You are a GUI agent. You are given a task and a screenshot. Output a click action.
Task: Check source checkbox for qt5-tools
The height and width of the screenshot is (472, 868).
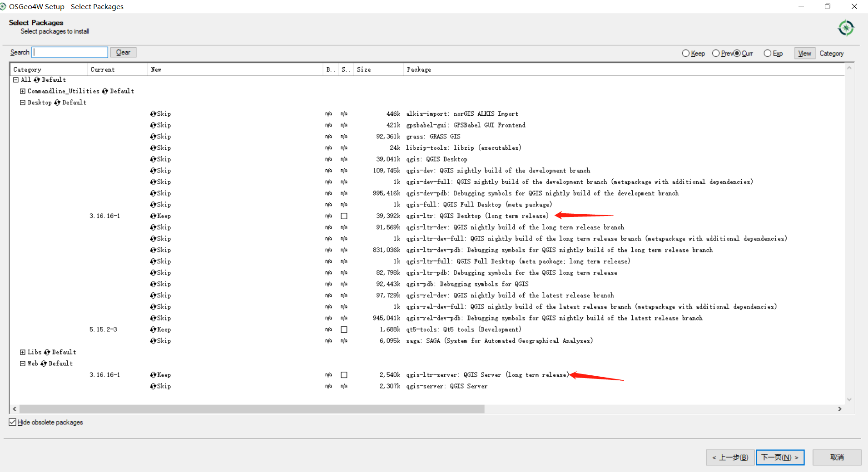coord(344,329)
